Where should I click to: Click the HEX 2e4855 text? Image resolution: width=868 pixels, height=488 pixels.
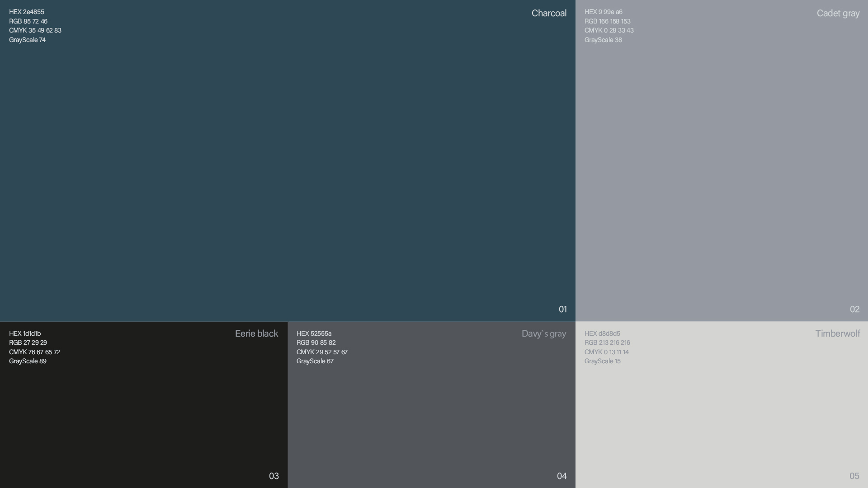(27, 12)
